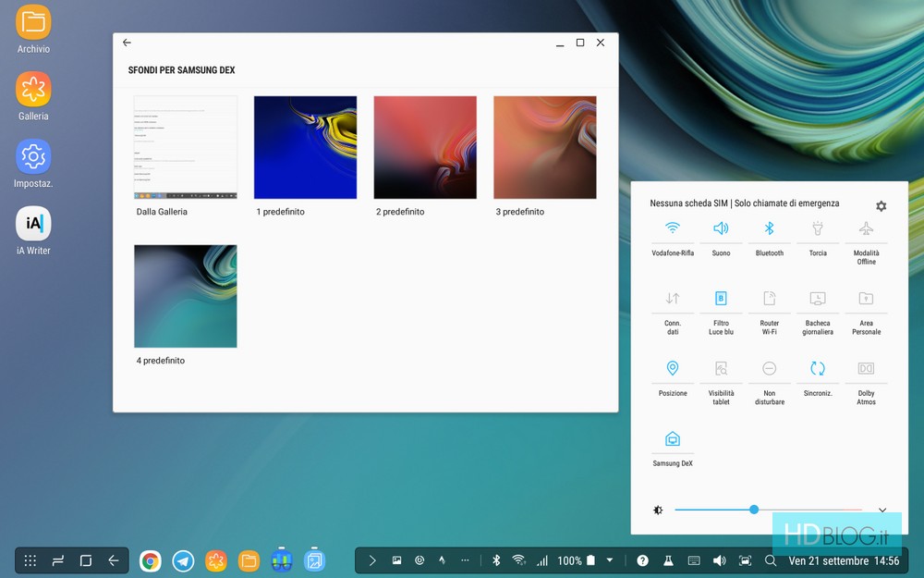Collapse quick panel via tray dropdown arrow
This screenshot has height=578, width=924.
pos(610,561)
